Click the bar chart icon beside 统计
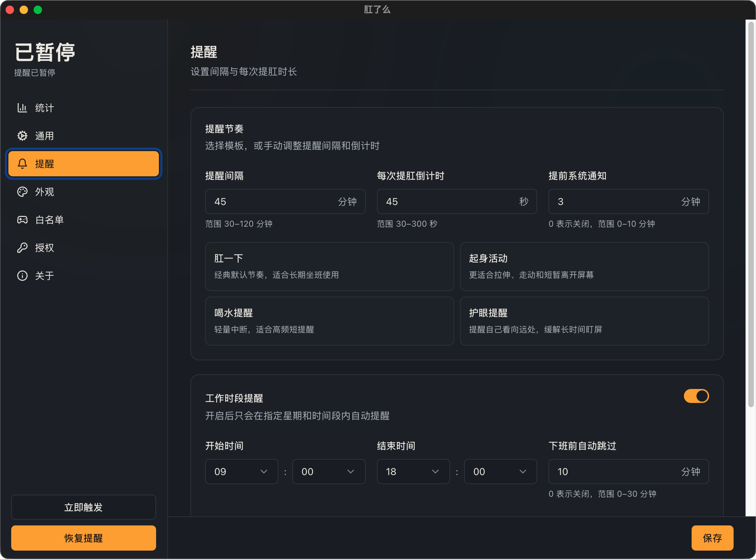 click(x=22, y=108)
